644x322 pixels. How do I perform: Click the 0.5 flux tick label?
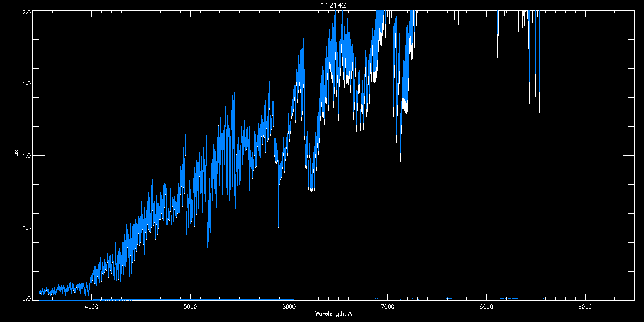coord(26,228)
